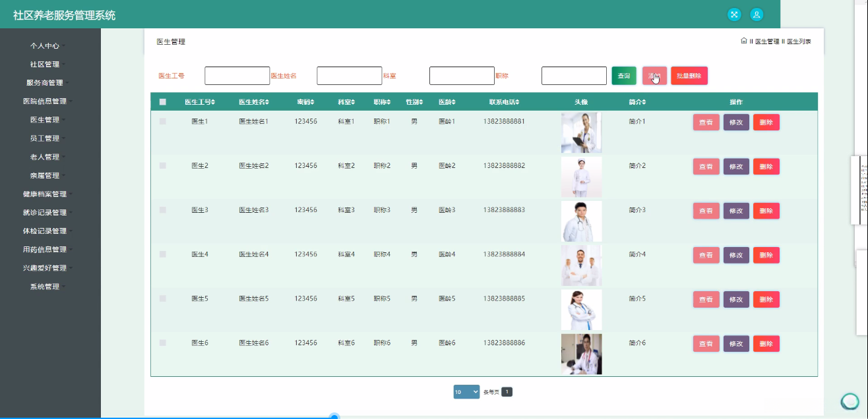Check the checkbox for 医生2 row

163,165
